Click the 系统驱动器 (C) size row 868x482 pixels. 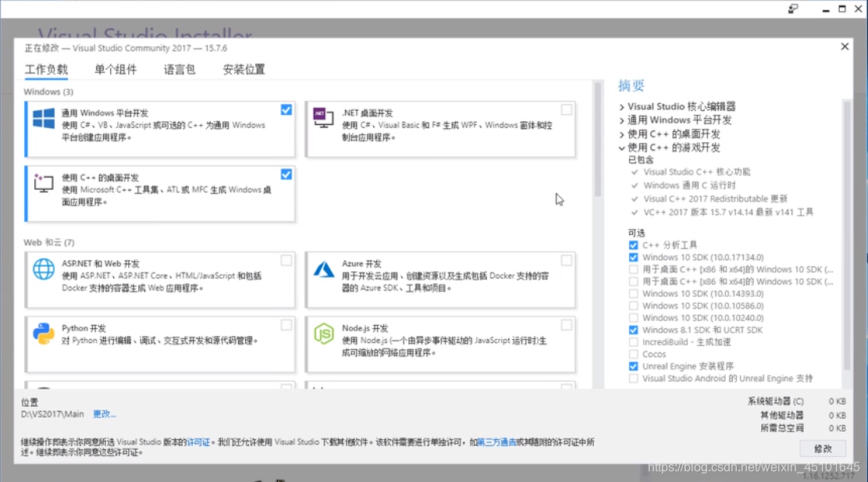click(x=797, y=401)
